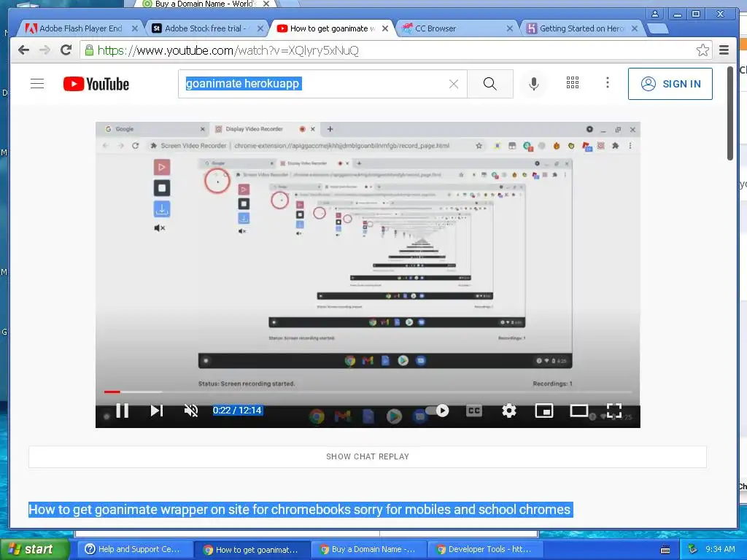747x560 pixels.
Task: Click the address bar URL
Action: pos(228,50)
